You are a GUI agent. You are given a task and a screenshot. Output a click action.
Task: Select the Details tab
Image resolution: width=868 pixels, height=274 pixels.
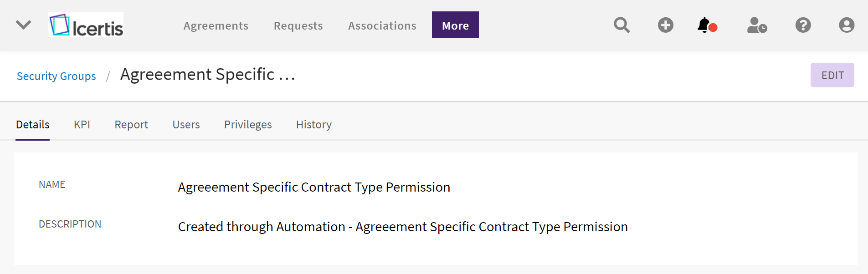pyautogui.click(x=33, y=125)
